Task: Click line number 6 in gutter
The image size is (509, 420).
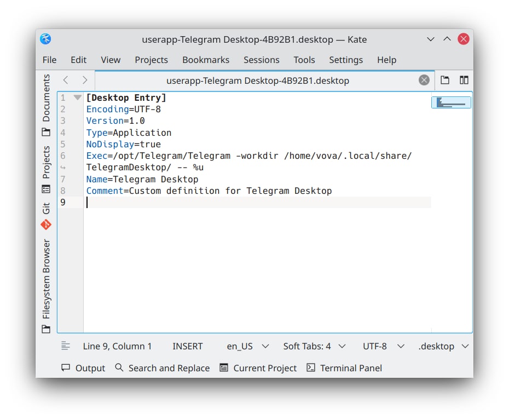Action: click(63, 156)
